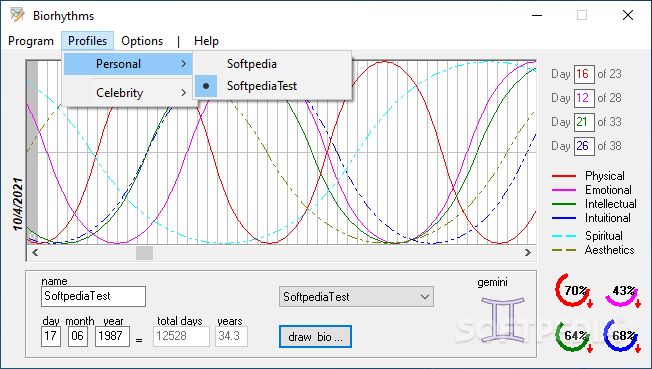The width and height of the screenshot is (652, 369).
Task: Click the day field showing 17
Action: coord(51,336)
